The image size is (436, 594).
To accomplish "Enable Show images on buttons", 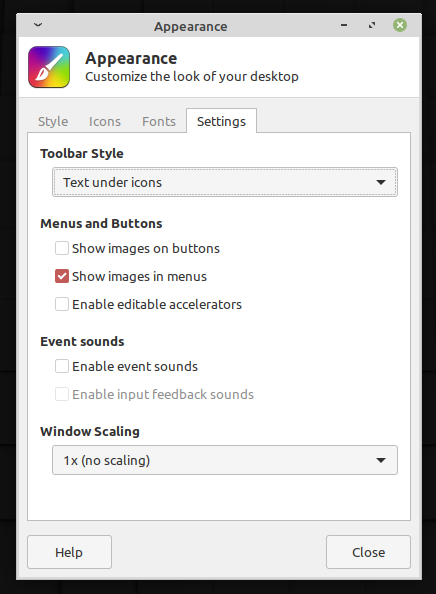I will point(62,248).
